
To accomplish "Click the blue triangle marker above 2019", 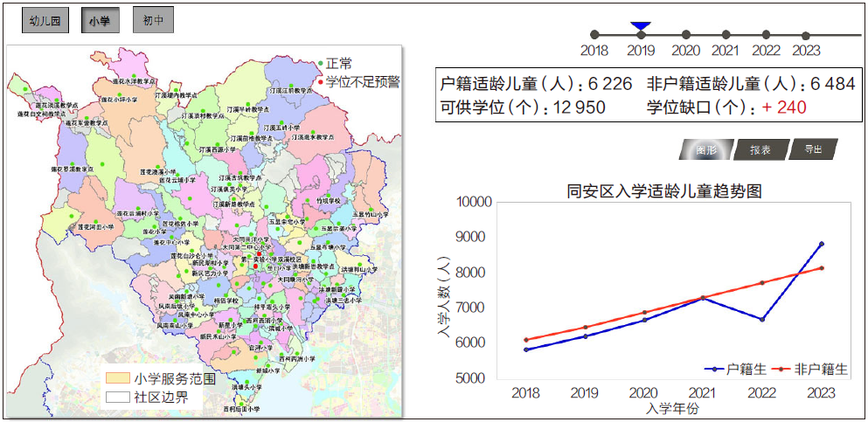I will (x=641, y=26).
